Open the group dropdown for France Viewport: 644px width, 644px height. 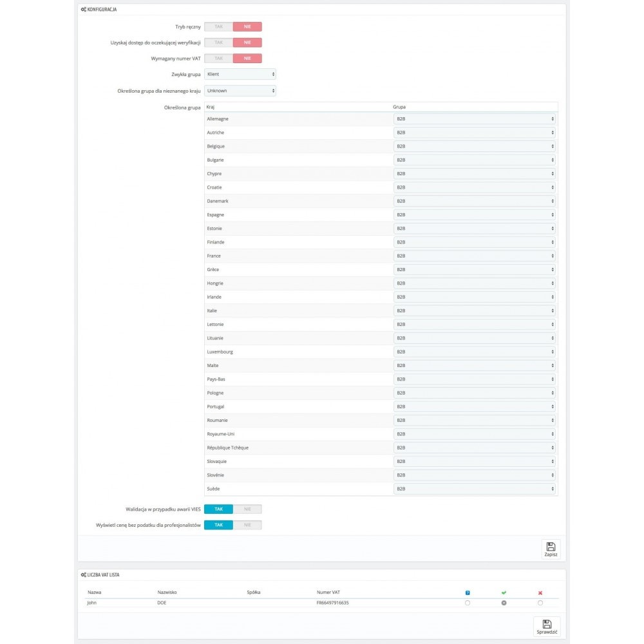click(475, 256)
